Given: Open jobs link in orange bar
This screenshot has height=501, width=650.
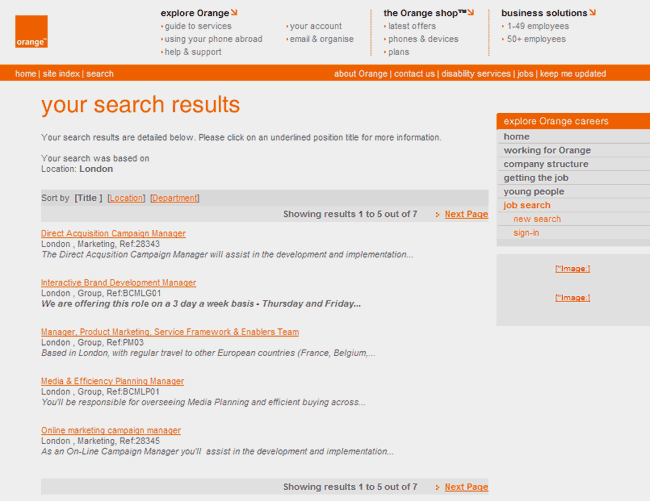Looking at the screenshot, I should coord(525,74).
